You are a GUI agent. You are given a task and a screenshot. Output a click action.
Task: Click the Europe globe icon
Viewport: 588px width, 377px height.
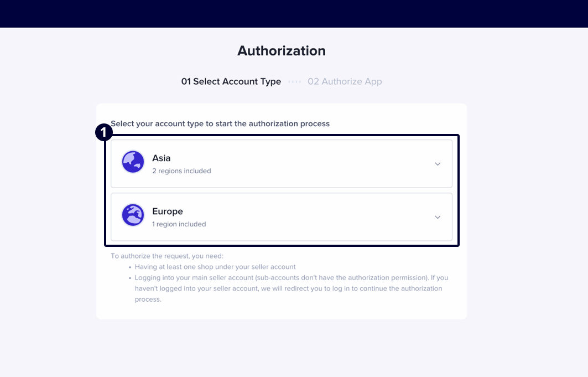(x=133, y=215)
